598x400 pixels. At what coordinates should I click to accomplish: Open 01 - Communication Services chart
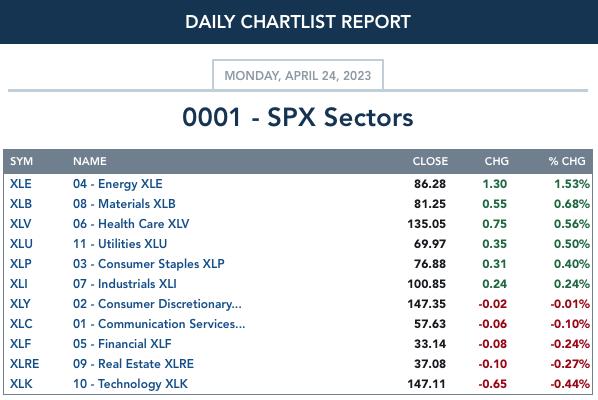pyautogui.click(x=159, y=324)
